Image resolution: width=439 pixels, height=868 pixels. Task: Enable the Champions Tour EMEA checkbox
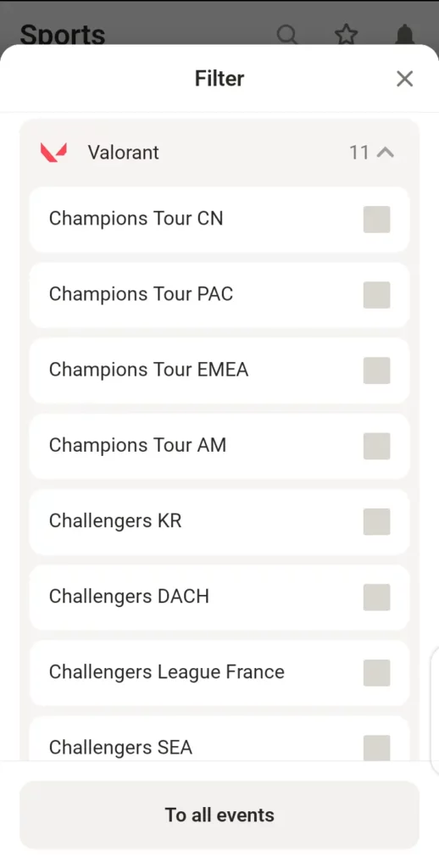pyautogui.click(x=377, y=370)
